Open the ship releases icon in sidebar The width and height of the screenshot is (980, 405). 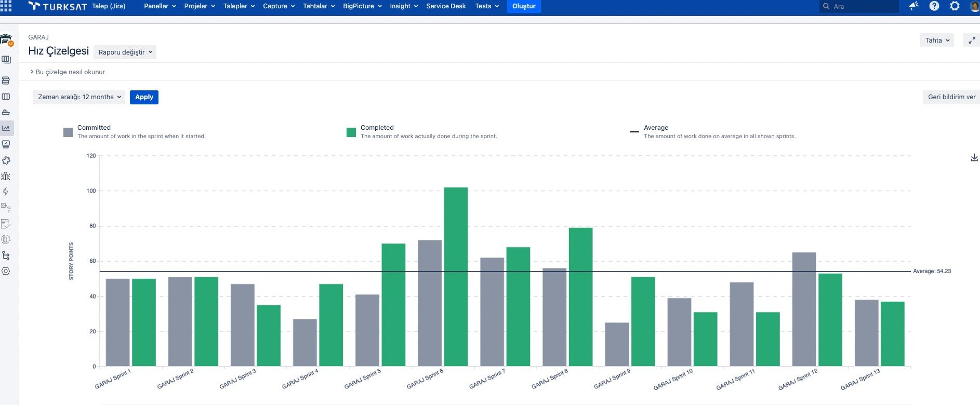(6, 112)
